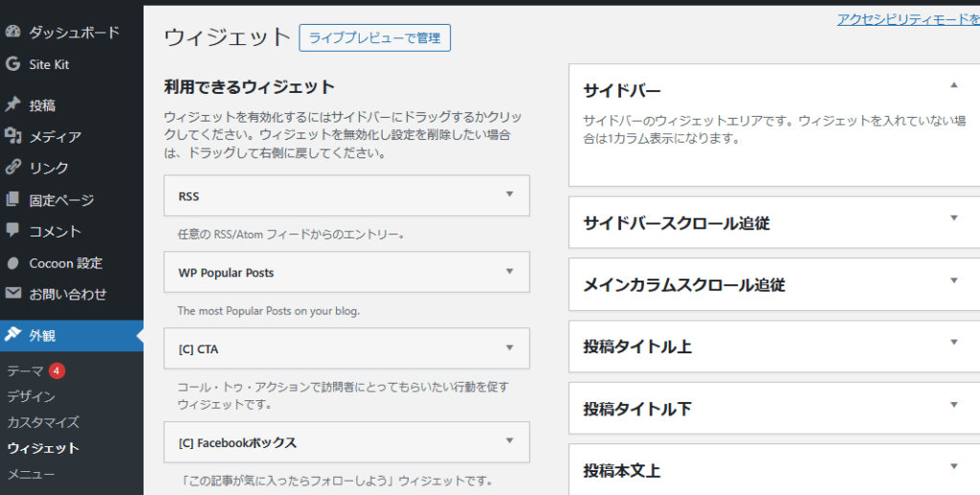
Task: Expand the 投稿タイトル上 widget area
Action: coord(953,342)
